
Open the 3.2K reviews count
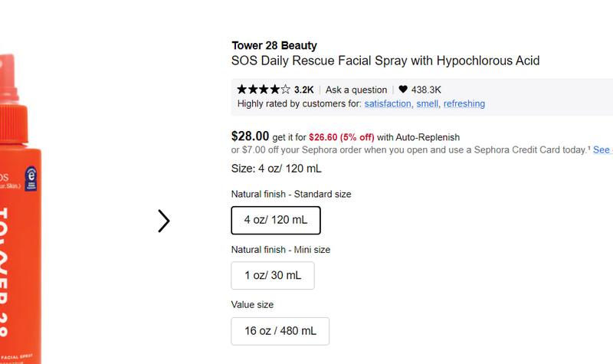pyautogui.click(x=303, y=90)
